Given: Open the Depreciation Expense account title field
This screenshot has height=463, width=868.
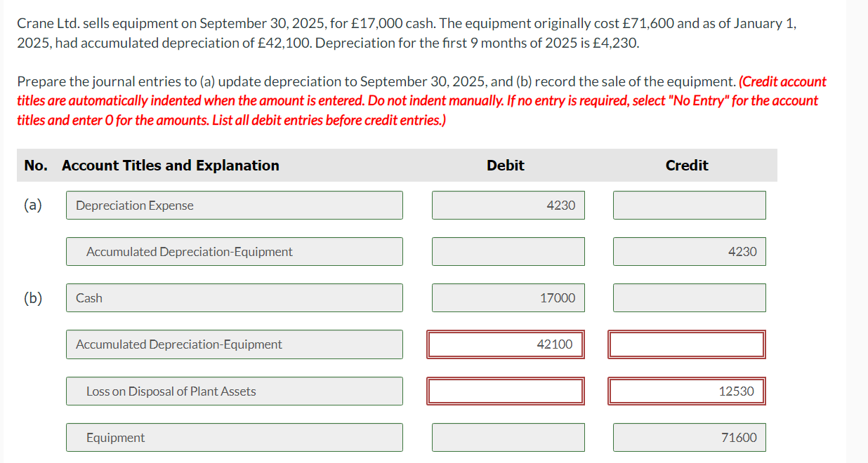Looking at the screenshot, I should click(235, 206).
